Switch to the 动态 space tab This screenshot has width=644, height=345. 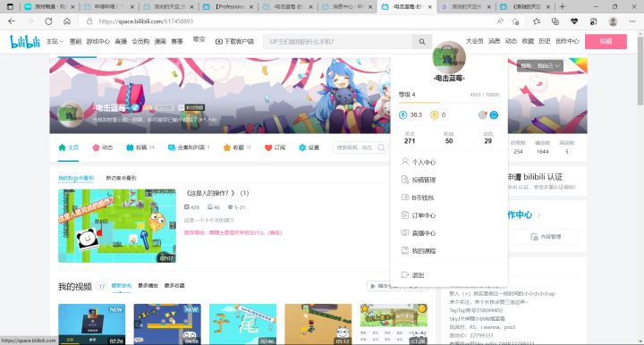coord(102,147)
